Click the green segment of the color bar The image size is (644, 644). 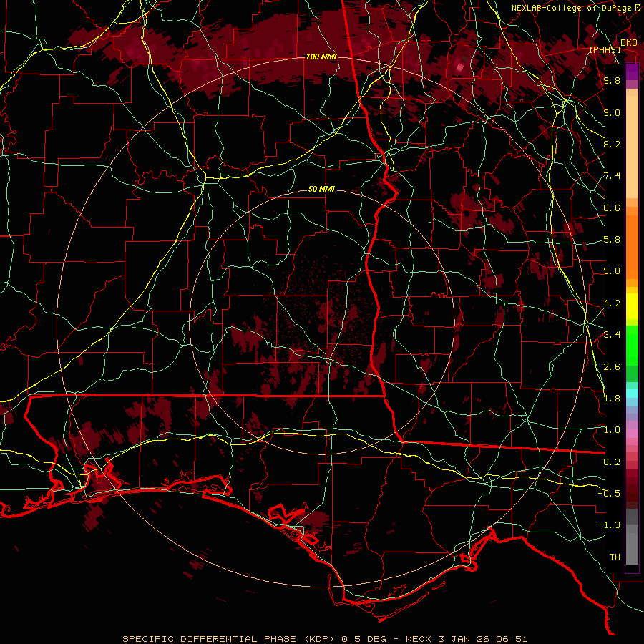point(632,346)
